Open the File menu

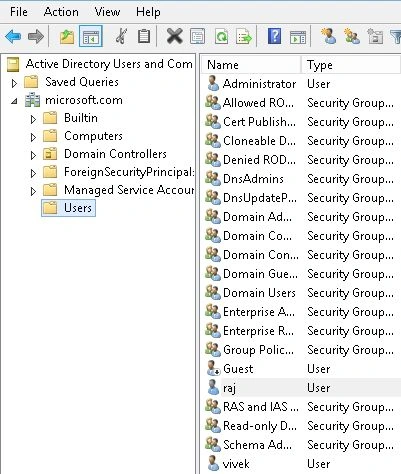[x=19, y=12]
